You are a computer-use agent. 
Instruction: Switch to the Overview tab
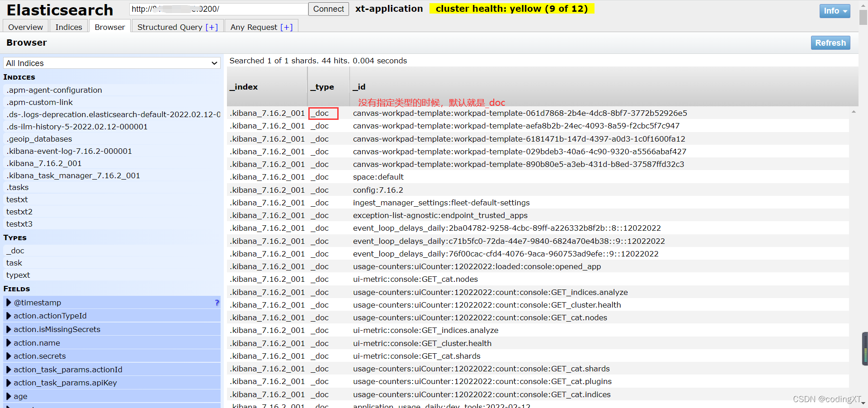pos(25,27)
